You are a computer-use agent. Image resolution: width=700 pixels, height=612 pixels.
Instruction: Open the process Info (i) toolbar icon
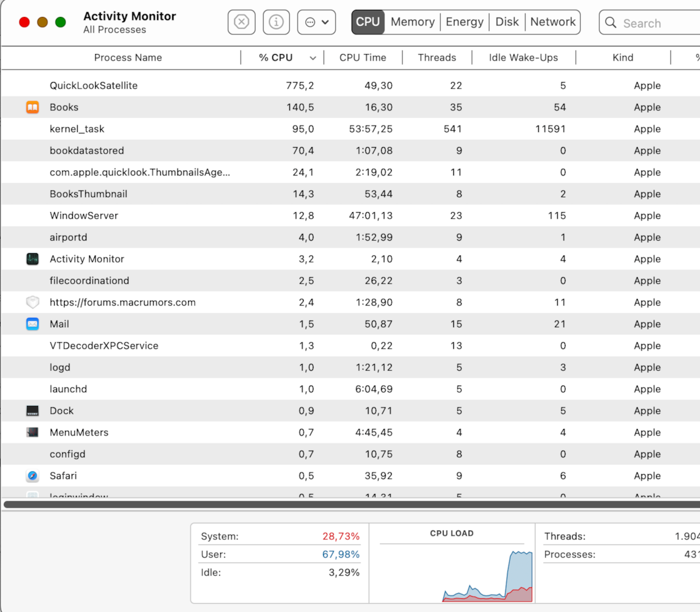pos(276,22)
